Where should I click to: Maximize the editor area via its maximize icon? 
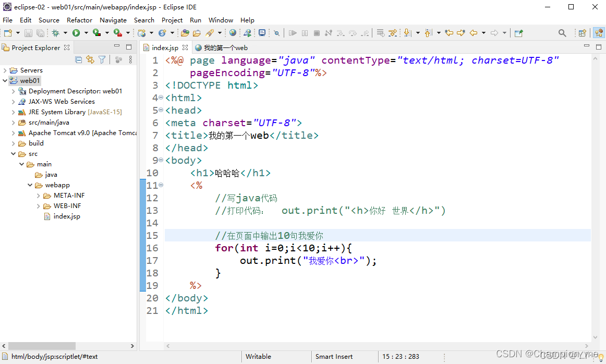(599, 47)
